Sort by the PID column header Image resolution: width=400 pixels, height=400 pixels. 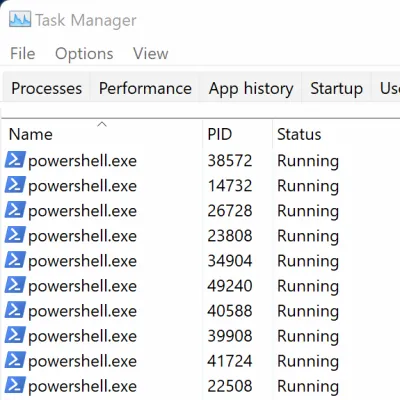coord(237,134)
